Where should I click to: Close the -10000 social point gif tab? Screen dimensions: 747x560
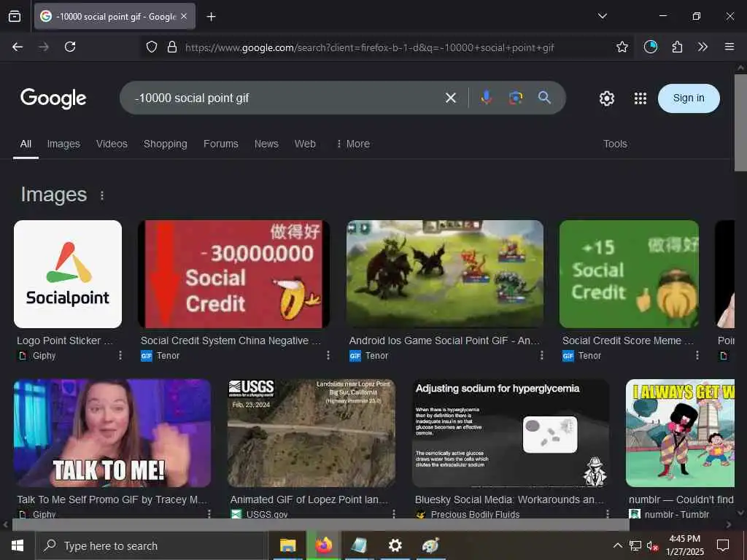click(184, 16)
